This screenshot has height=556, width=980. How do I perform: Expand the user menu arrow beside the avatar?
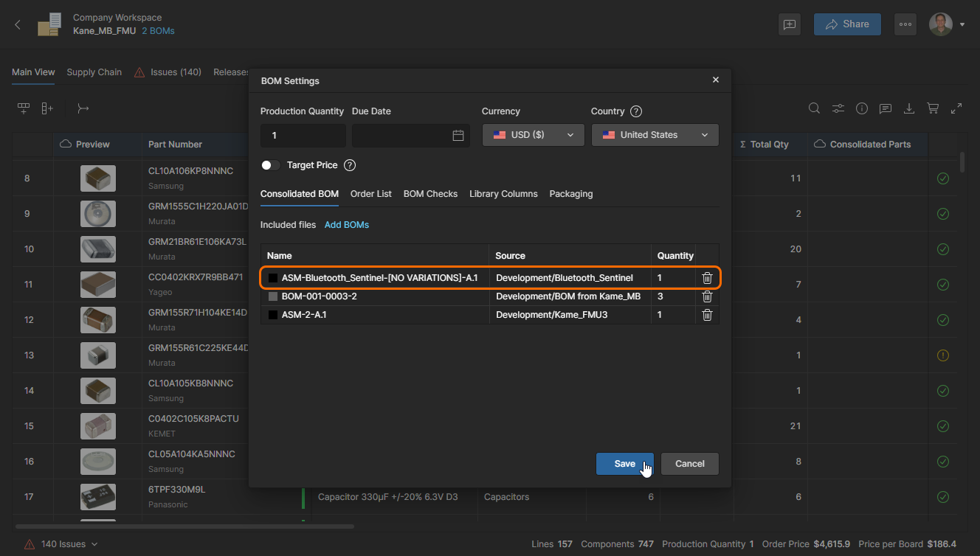click(962, 24)
